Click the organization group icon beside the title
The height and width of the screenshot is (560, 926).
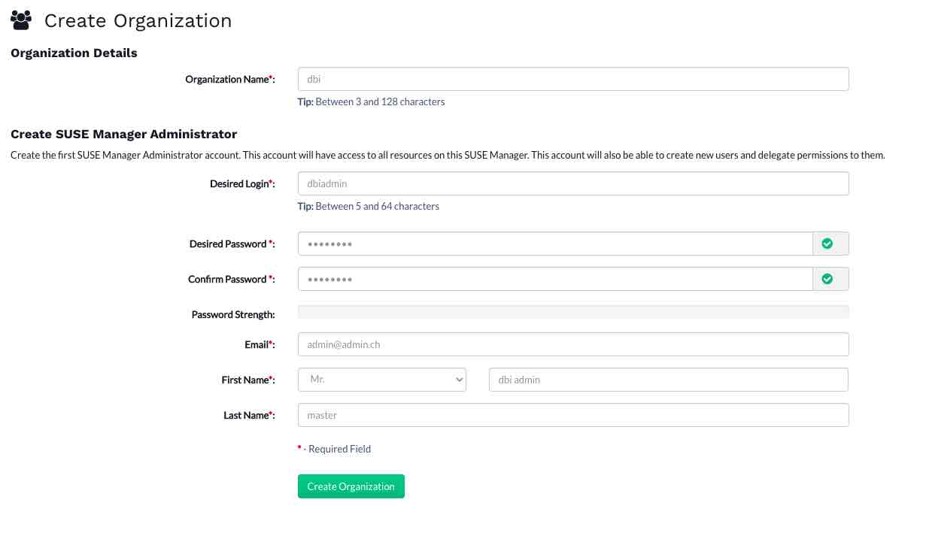pyautogui.click(x=21, y=20)
